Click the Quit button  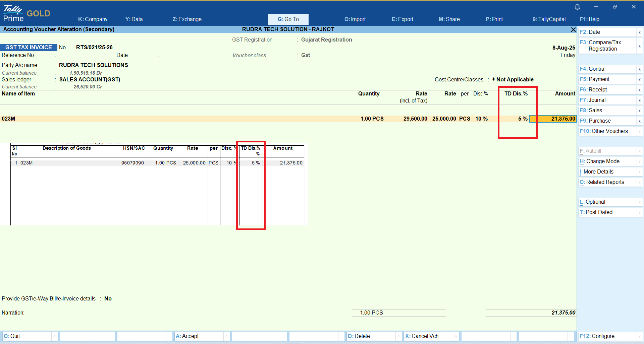pyautogui.click(x=12, y=336)
